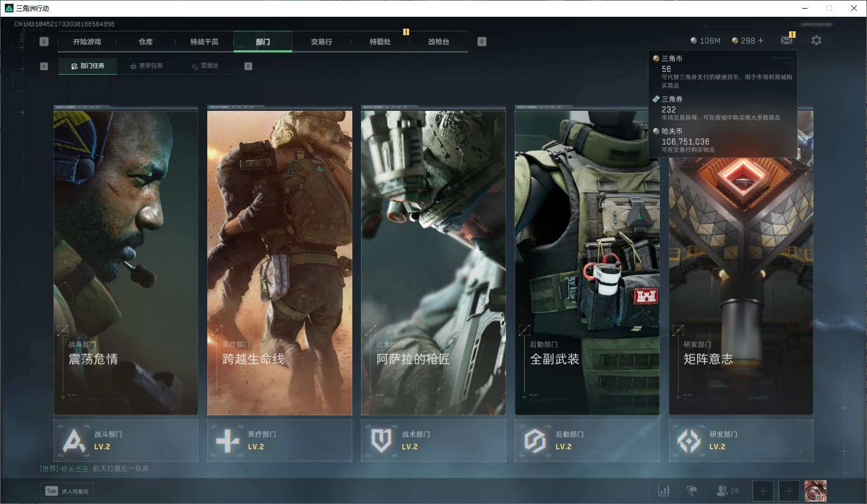
Task: Open the statistics bar chart icon
Action: pos(664,491)
